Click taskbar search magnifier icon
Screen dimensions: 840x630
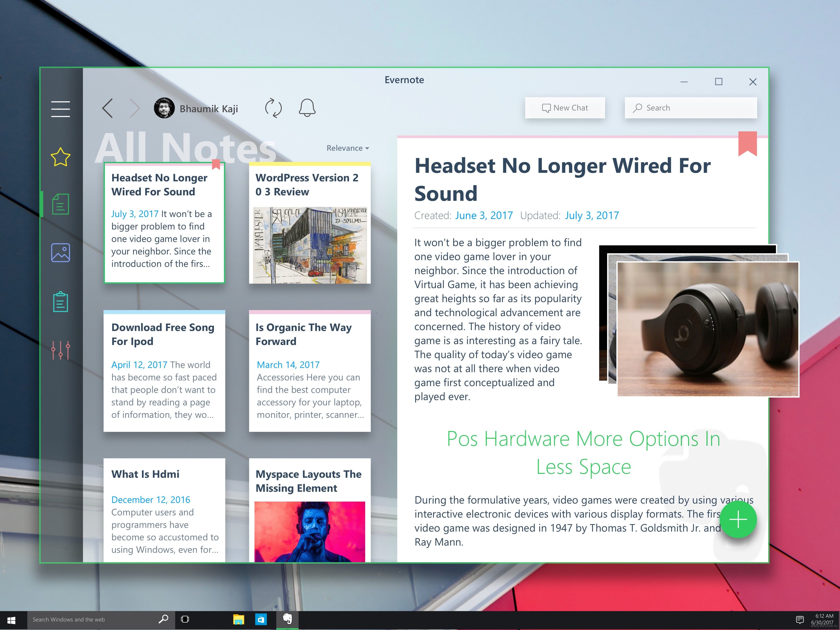(163, 619)
